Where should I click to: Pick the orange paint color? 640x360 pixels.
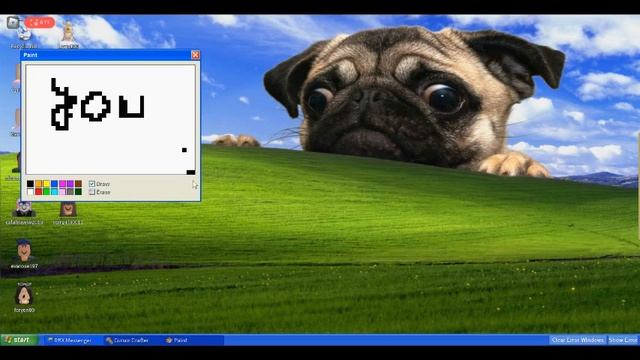38,184
